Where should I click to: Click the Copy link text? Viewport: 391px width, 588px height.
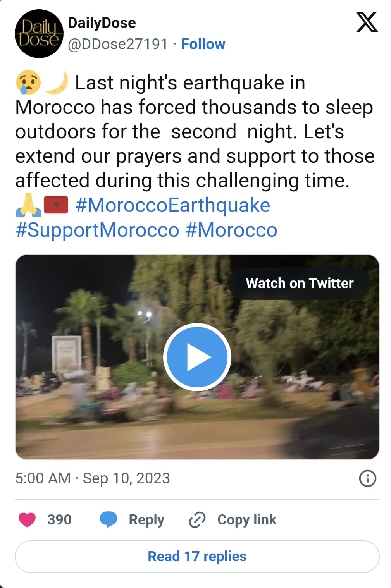coord(247,519)
